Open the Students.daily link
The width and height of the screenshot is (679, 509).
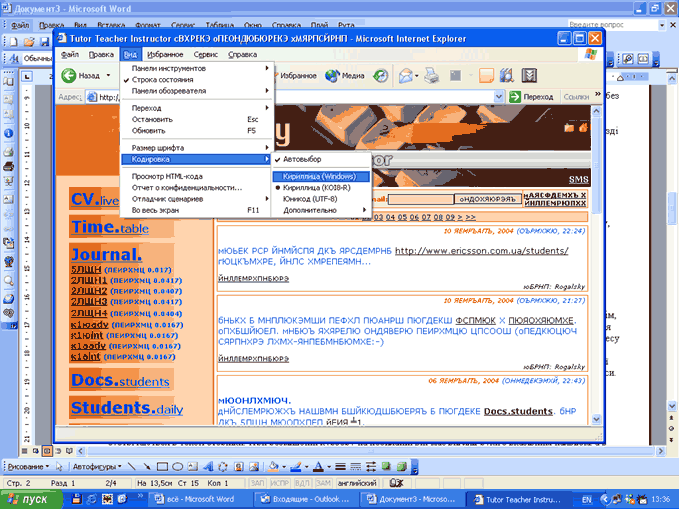pos(127,408)
